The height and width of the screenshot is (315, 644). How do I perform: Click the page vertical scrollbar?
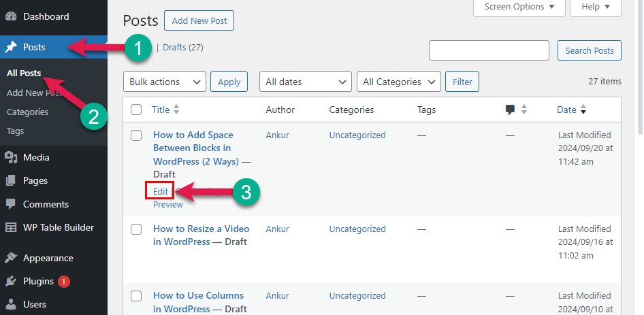pyautogui.click(x=640, y=67)
